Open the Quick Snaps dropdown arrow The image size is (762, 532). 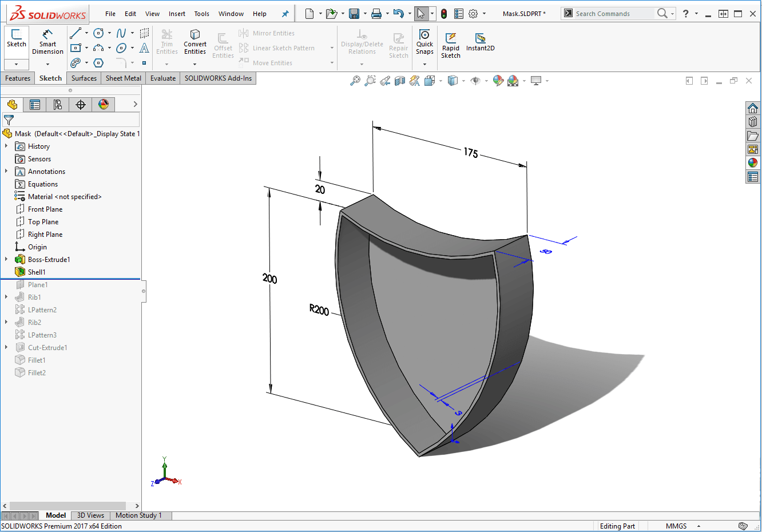(x=424, y=64)
